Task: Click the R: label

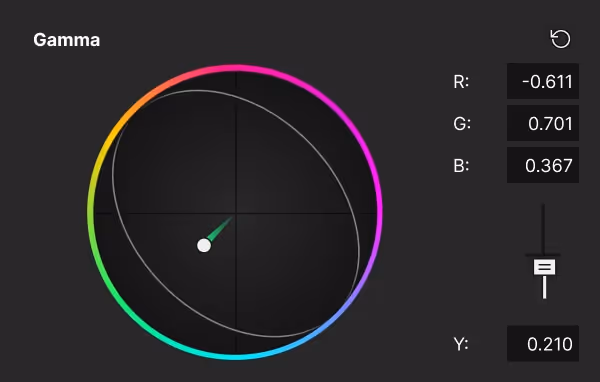Action: pos(461,82)
